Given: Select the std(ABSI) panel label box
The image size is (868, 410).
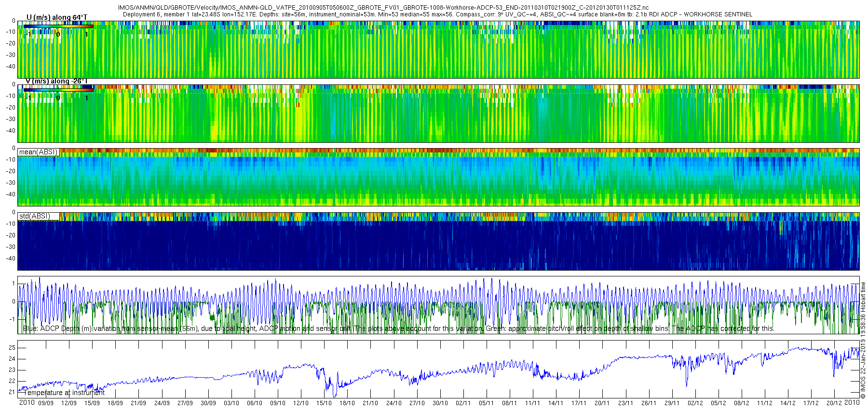Looking at the screenshot, I should (39, 216).
